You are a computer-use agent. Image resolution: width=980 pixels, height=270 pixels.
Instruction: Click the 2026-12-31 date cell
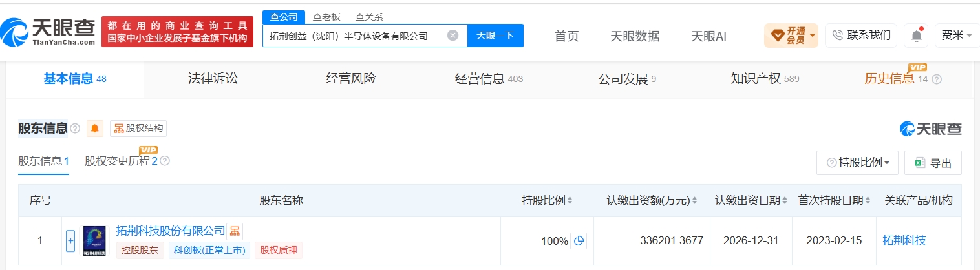click(x=751, y=241)
